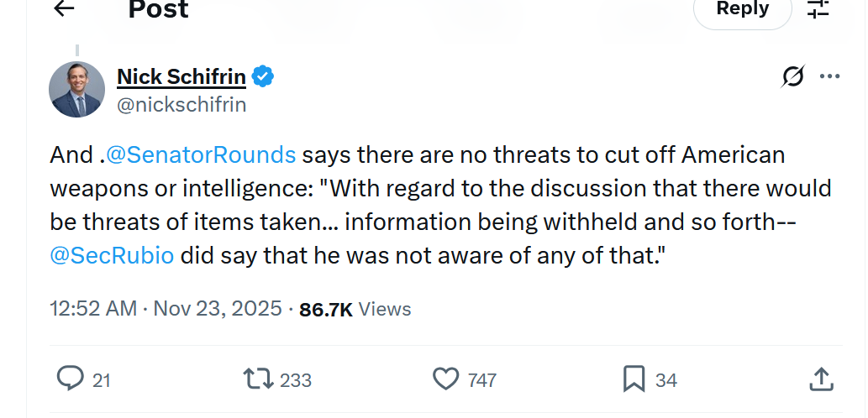Open the @nickschifrin handle link

tap(181, 105)
